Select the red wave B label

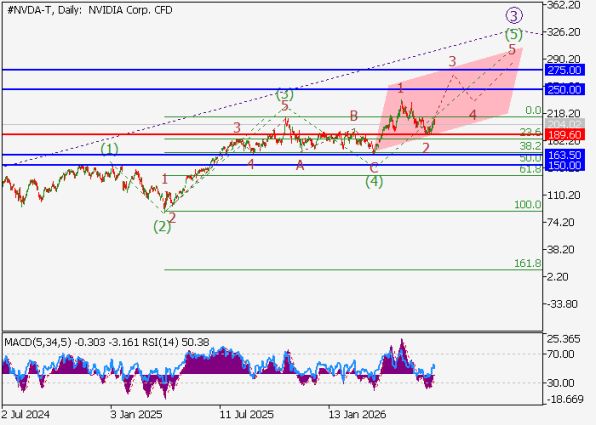353,116
